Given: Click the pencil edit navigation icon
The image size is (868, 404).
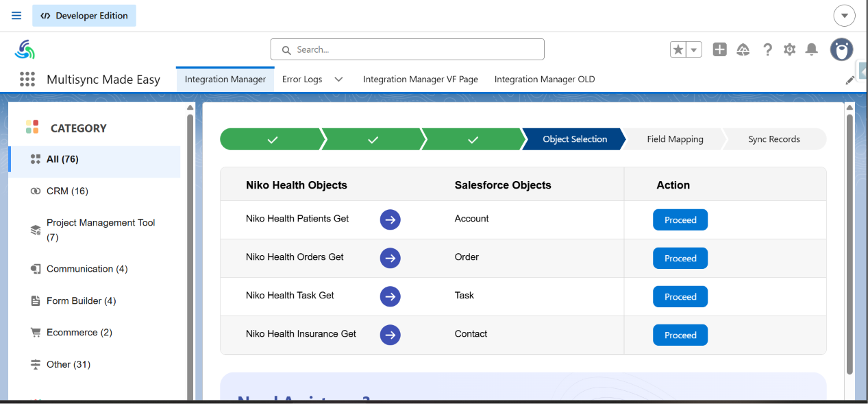Looking at the screenshot, I should 850,80.
